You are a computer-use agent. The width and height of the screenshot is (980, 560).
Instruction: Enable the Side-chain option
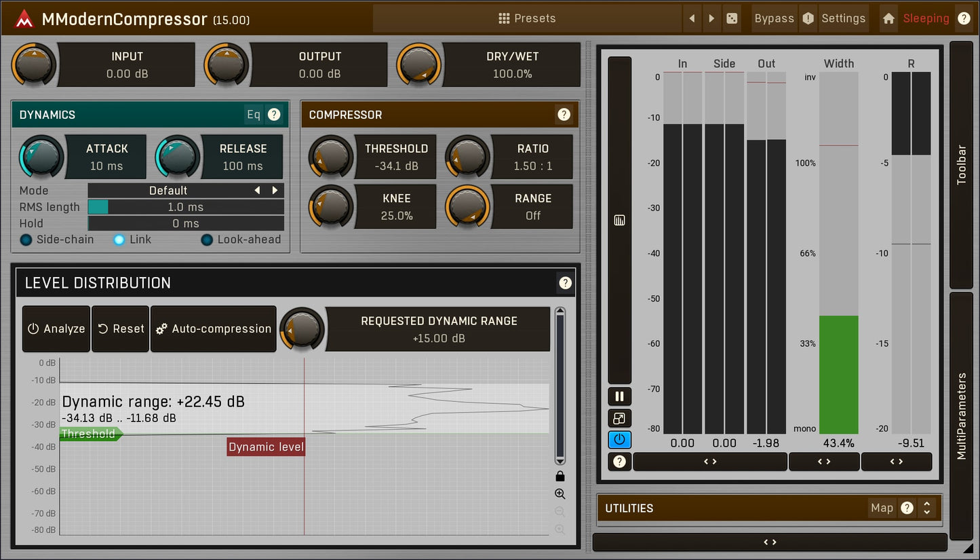tap(25, 240)
